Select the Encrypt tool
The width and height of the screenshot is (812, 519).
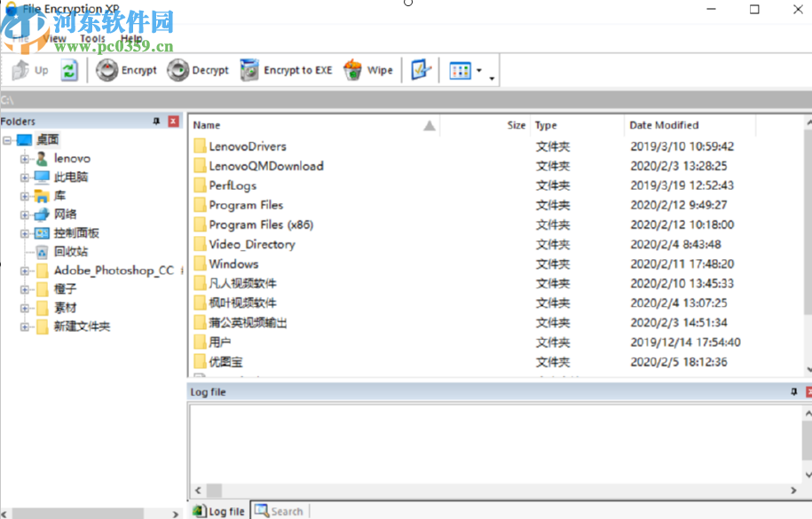pyautogui.click(x=127, y=70)
